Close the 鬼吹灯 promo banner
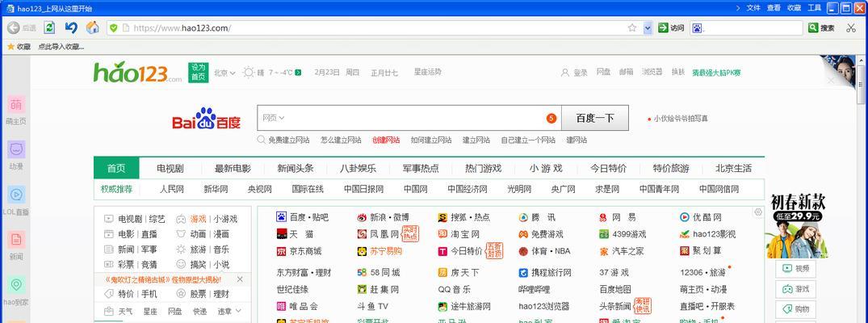This screenshot has height=323, width=868. pyautogui.click(x=240, y=279)
